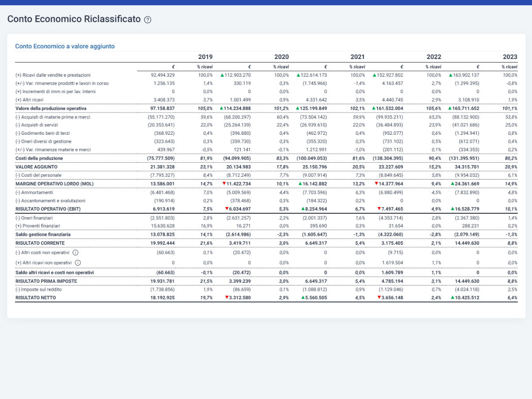Select Imposte sul reddito row label
Image resolution: width=532 pixels, height=399 pixels.
tap(39, 289)
